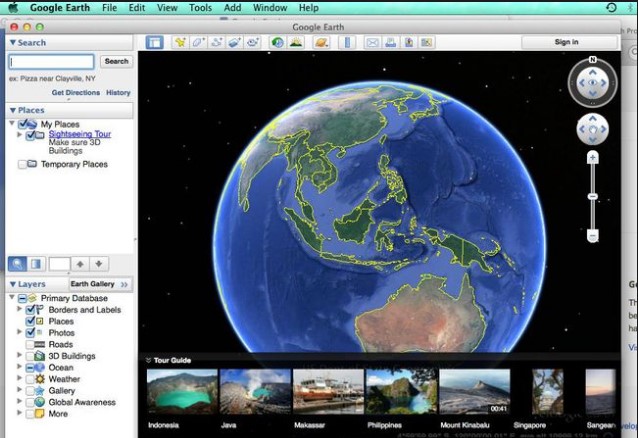
Task: Select the move-up arrow on the hand joystick
Action: pos(592,118)
